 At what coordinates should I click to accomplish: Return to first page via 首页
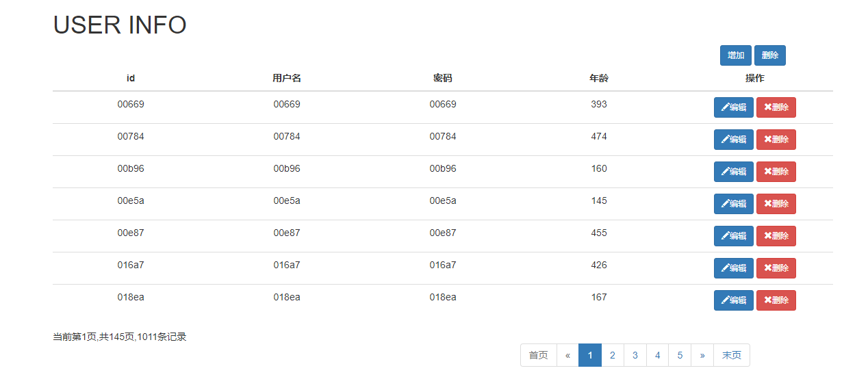[539, 355]
